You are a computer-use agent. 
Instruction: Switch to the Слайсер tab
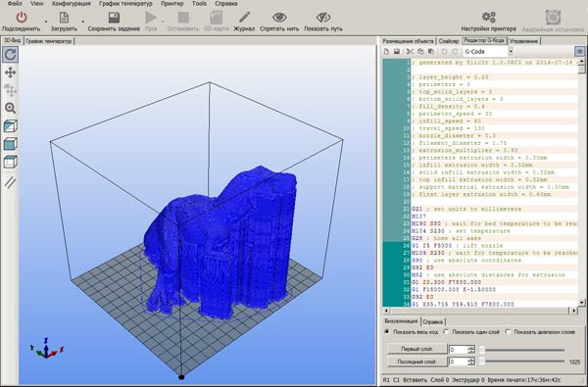click(x=449, y=41)
